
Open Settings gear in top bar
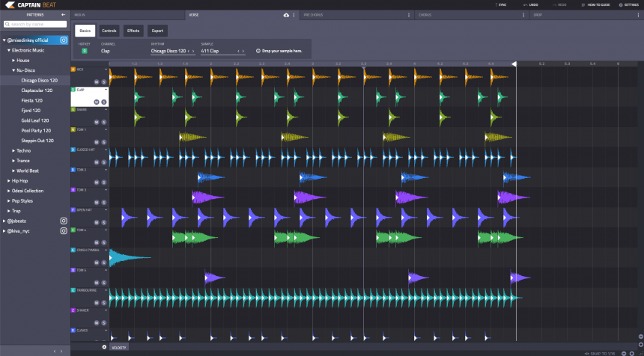click(621, 4)
